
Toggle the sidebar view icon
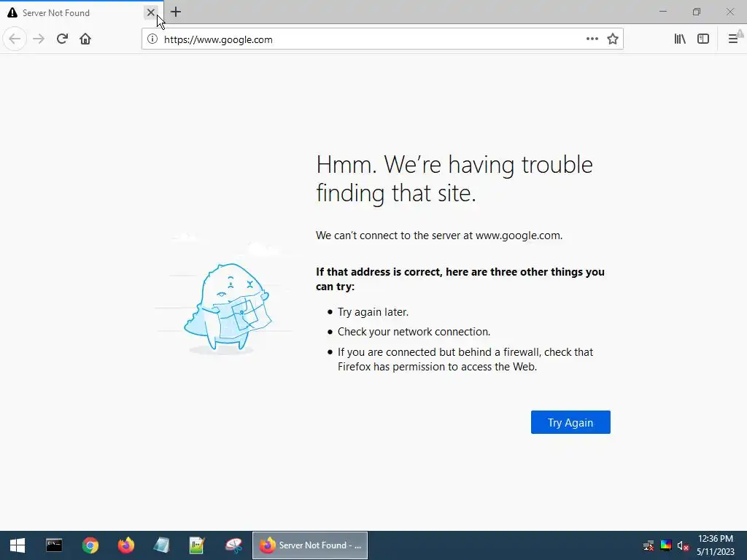pyautogui.click(x=703, y=39)
